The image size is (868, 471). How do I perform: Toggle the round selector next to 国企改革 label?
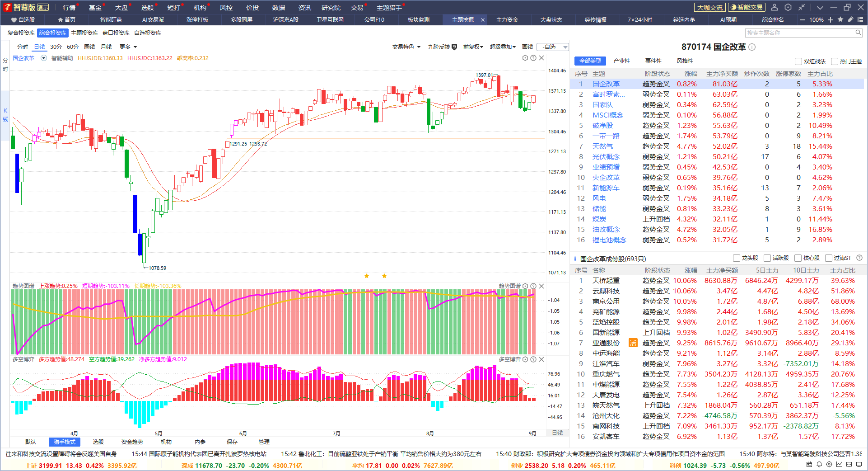44,58
